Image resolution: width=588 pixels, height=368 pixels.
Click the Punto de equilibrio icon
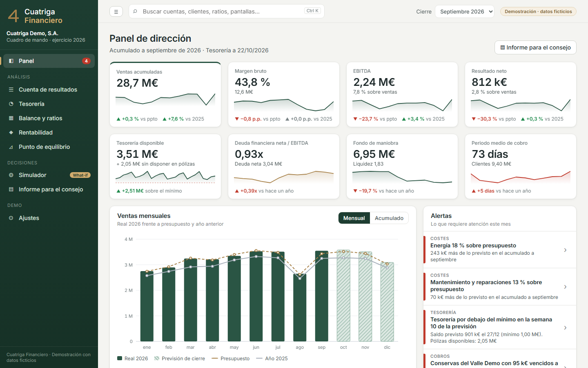(11, 147)
